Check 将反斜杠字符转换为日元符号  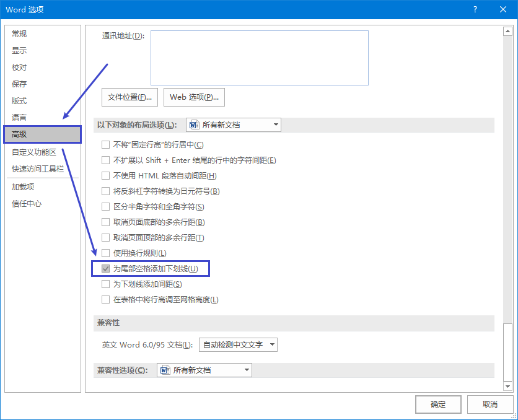[106, 191]
